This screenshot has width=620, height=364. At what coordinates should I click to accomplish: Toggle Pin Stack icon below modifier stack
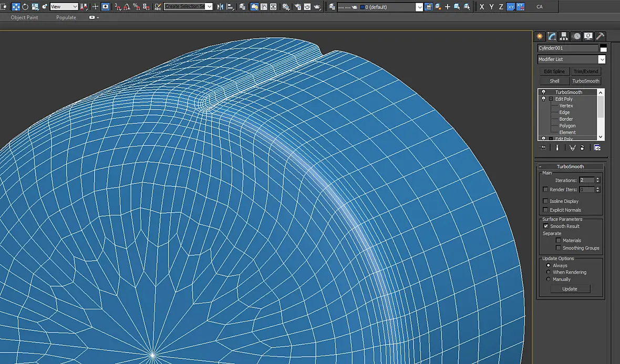coord(542,148)
